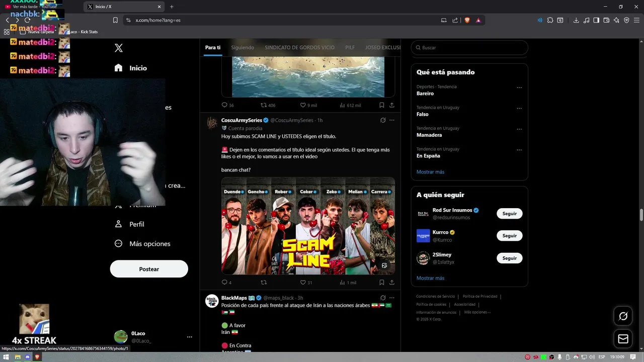Open options for En España trend
This screenshot has width=644, height=362.
click(x=519, y=150)
